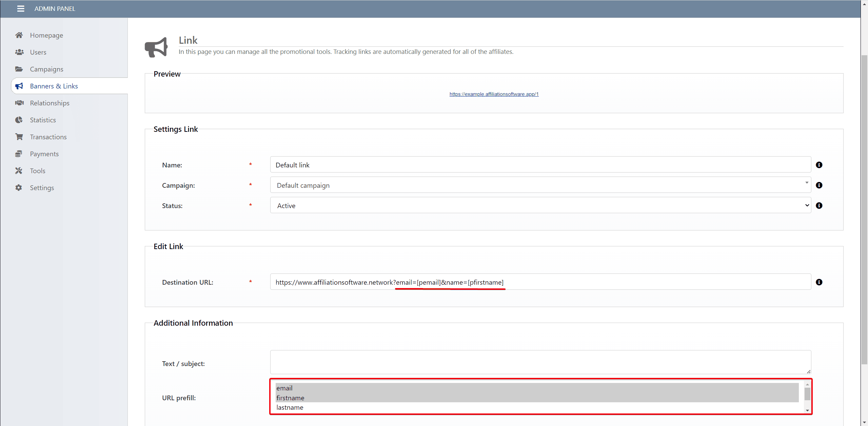Select lastname in URL prefill list
Viewport: 868px width, 426px height.
pos(290,407)
